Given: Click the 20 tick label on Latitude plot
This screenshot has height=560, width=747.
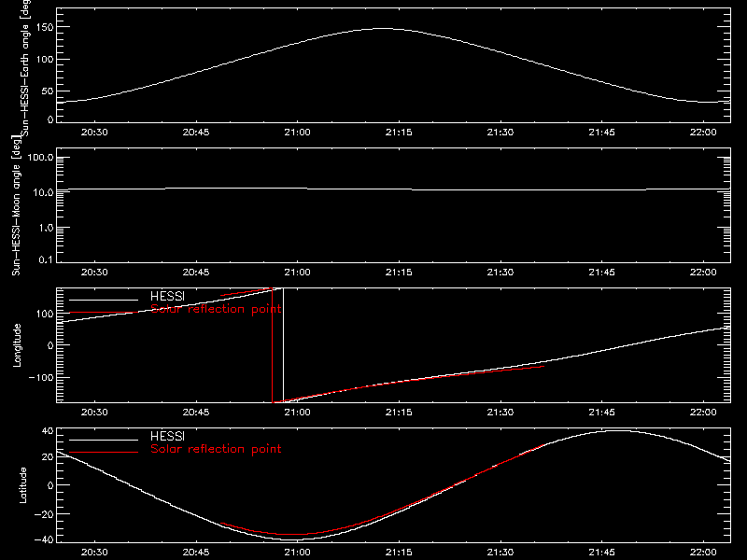Looking at the screenshot, I should pyautogui.click(x=48, y=456).
